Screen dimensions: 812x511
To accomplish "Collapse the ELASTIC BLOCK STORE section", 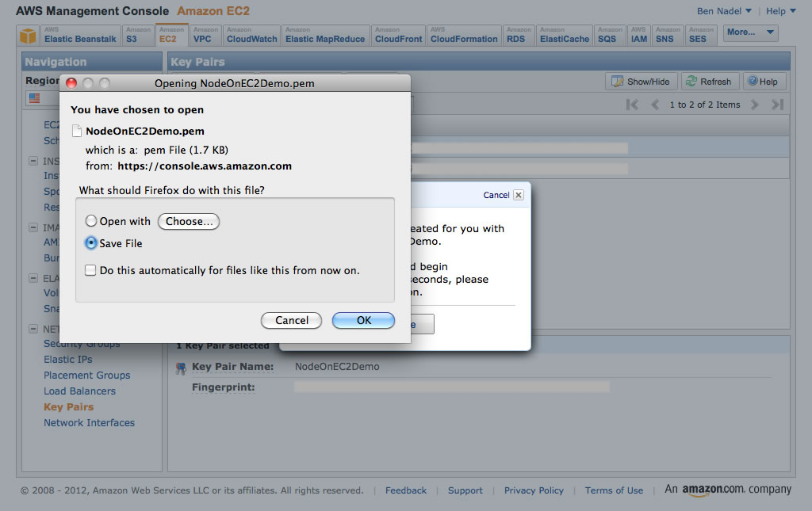I will point(33,278).
